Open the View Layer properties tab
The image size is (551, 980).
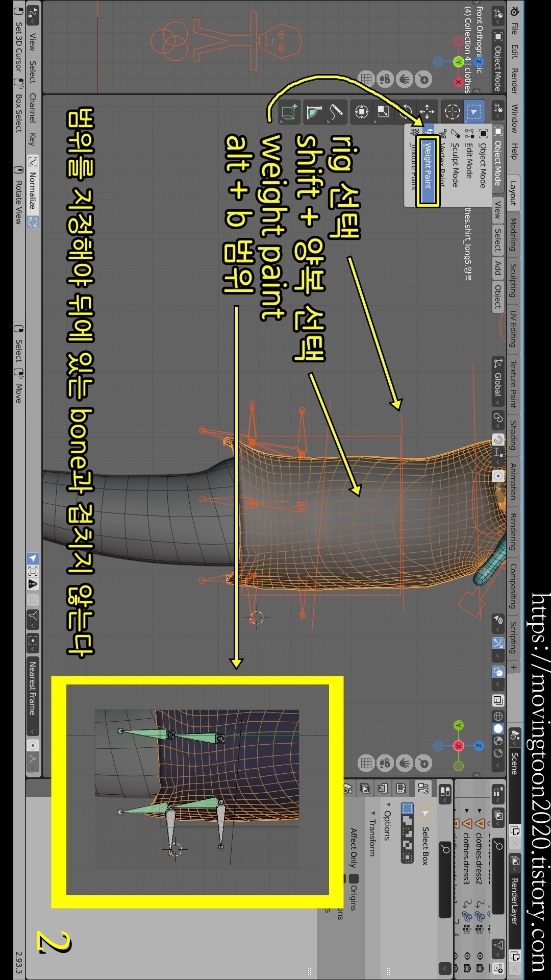pos(365,788)
